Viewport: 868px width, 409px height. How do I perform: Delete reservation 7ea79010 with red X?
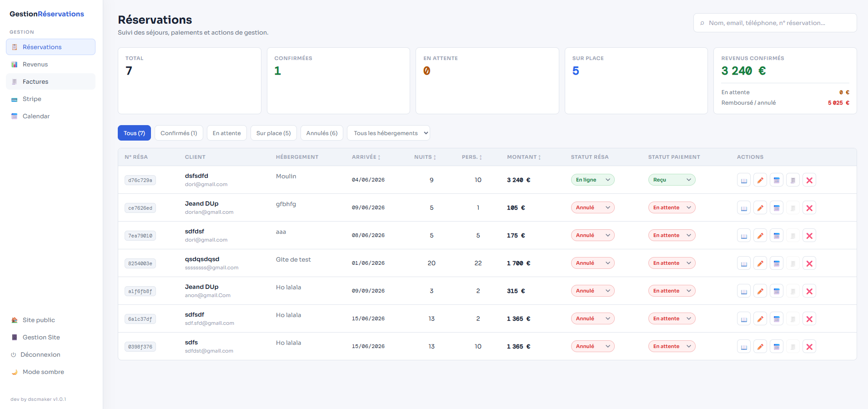(809, 236)
